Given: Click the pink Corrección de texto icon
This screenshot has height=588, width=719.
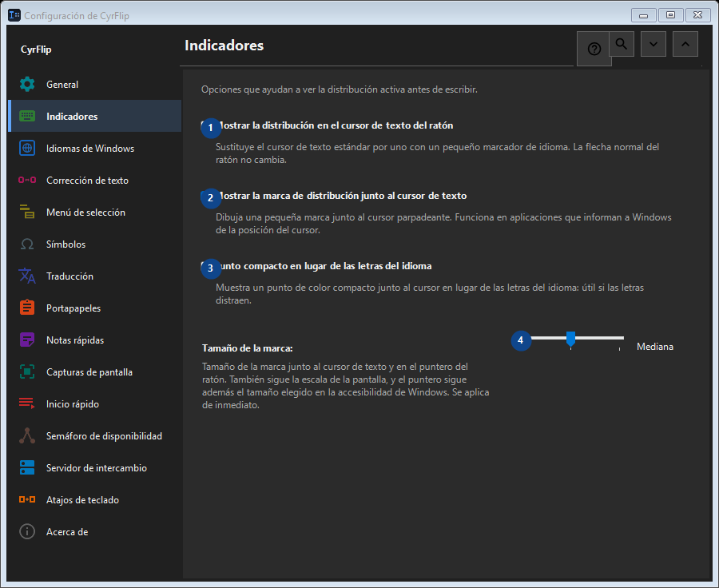Looking at the screenshot, I should (x=27, y=181).
